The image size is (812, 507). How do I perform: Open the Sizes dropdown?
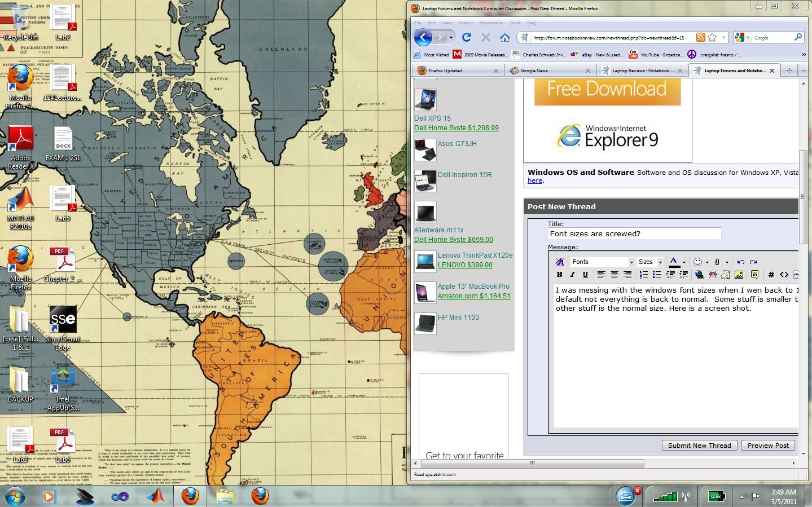coord(650,262)
